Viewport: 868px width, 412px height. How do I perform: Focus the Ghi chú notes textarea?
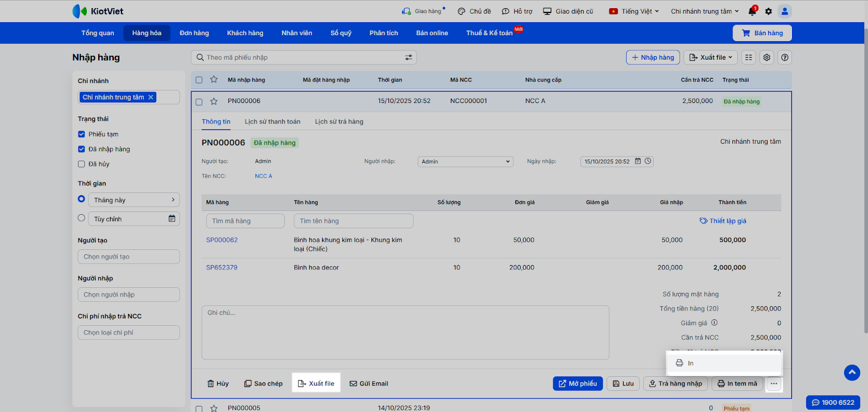pyautogui.click(x=405, y=332)
